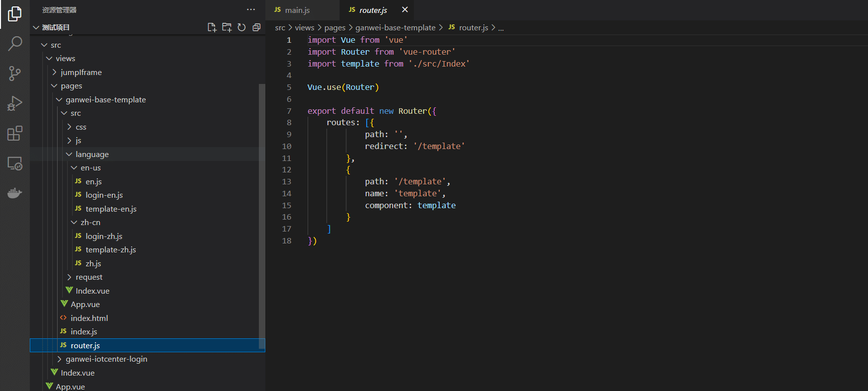Collapse the language folder
Screen dimensions: 868x391
[92, 154]
